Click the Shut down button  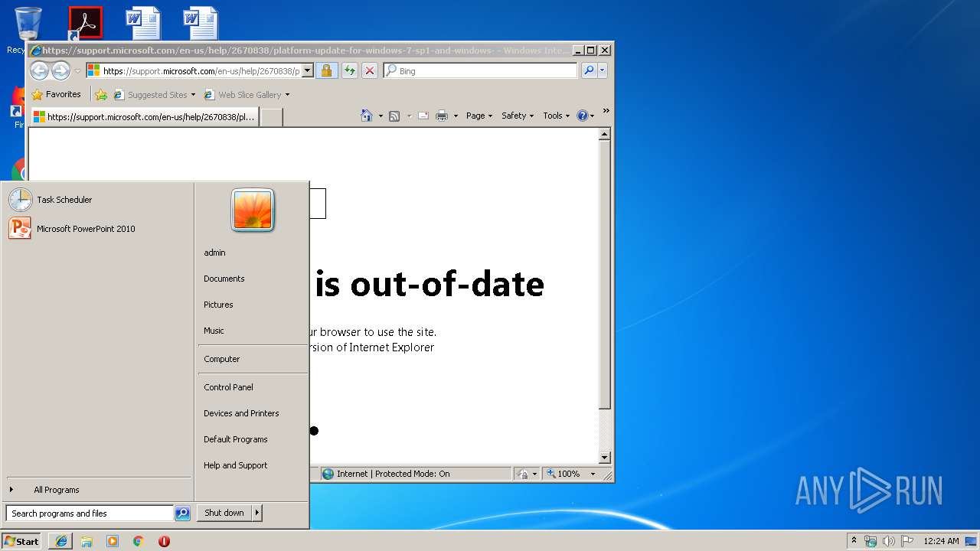[224, 513]
